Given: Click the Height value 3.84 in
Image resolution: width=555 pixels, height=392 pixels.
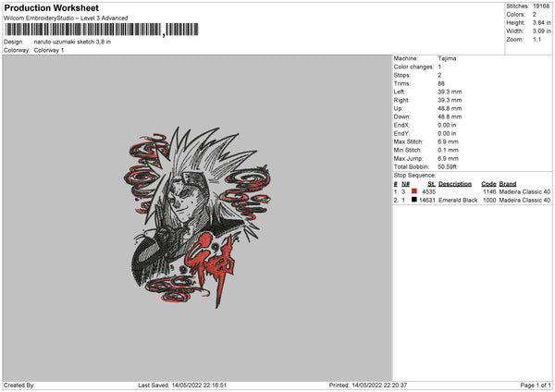Looking at the screenshot, I should point(541,22).
